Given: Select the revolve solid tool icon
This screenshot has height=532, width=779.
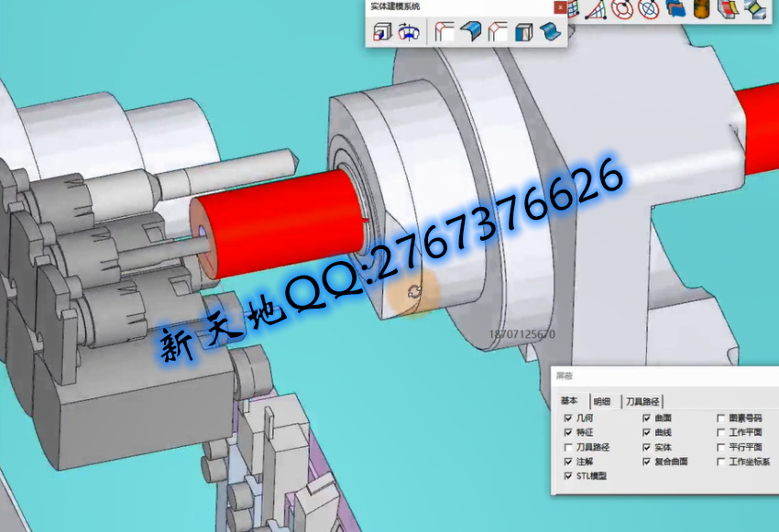Looking at the screenshot, I should tap(408, 32).
